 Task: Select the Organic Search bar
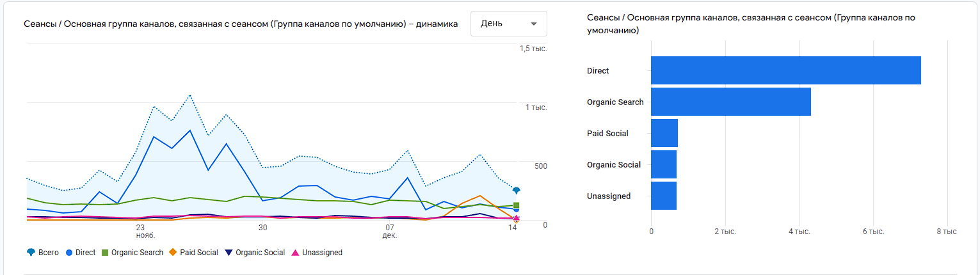[730, 102]
